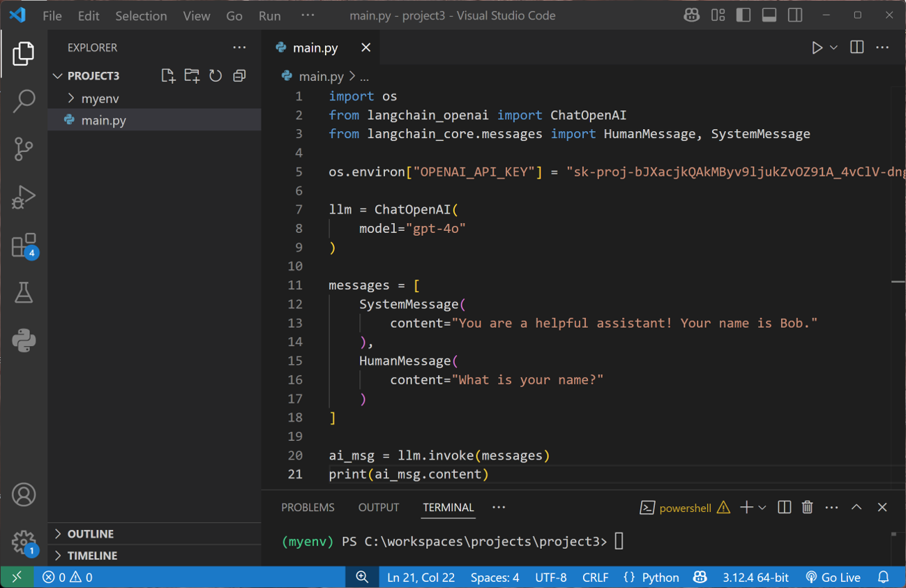This screenshot has height=588, width=906.
Task: Change line ending via CRLF
Action: click(x=595, y=577)
